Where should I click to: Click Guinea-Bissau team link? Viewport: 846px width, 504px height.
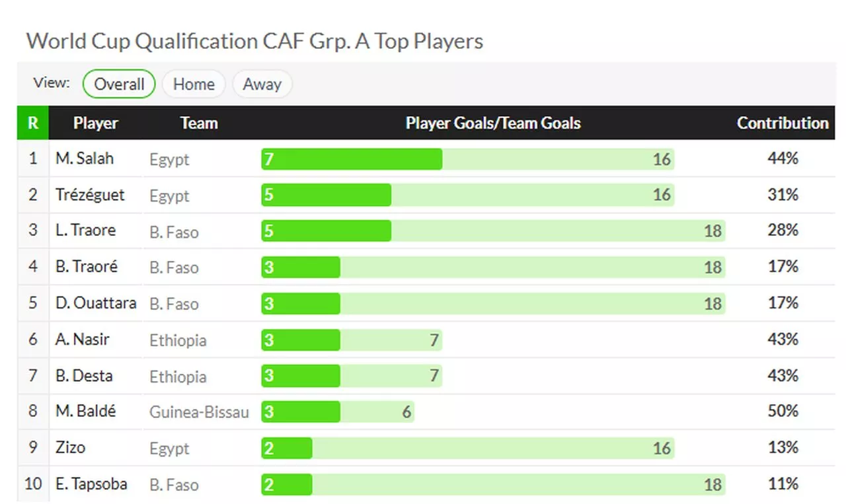[199, 412]
